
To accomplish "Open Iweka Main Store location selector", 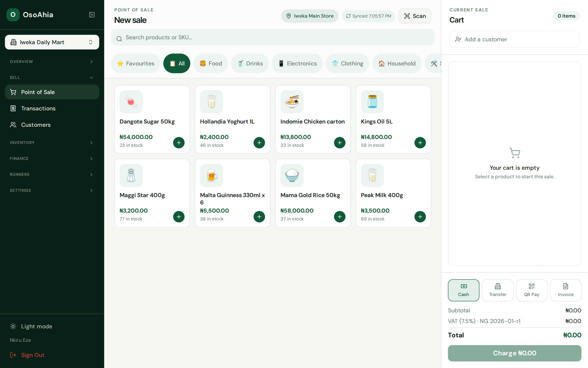I will 310,16.
